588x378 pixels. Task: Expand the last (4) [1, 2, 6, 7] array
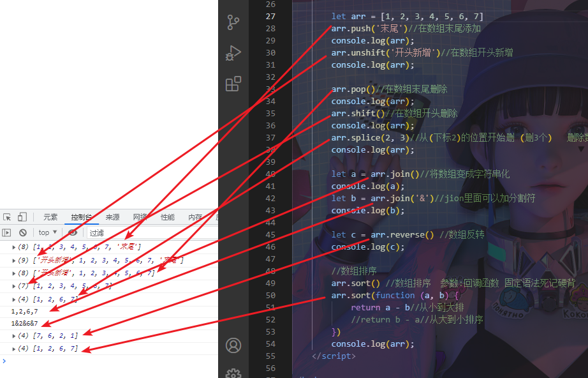14,349
